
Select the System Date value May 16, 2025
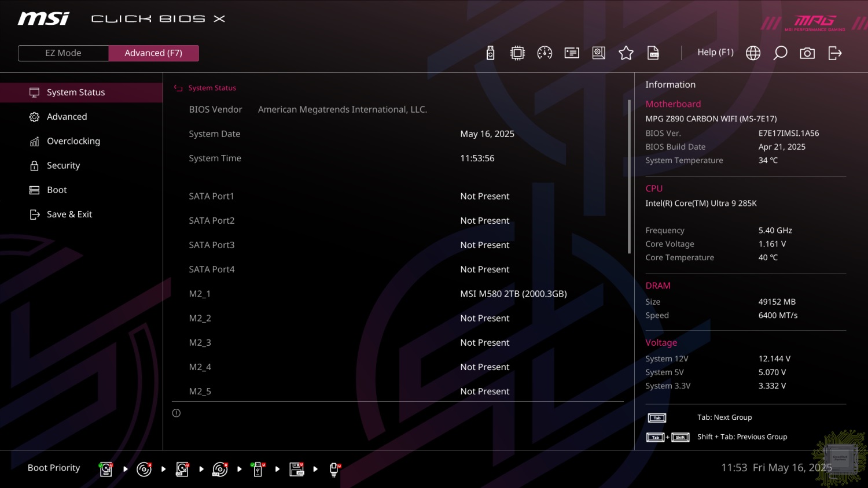487,134
